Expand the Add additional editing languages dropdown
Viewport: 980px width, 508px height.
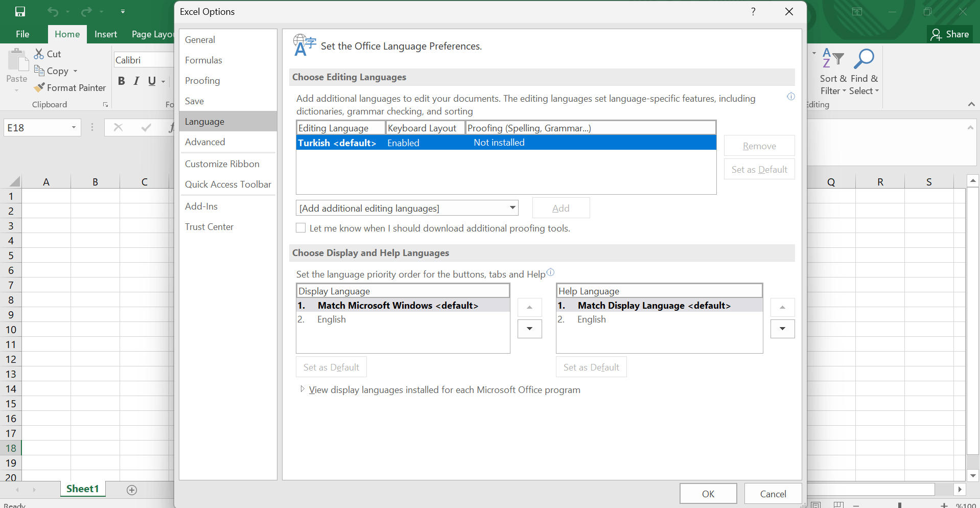[512, 207]
